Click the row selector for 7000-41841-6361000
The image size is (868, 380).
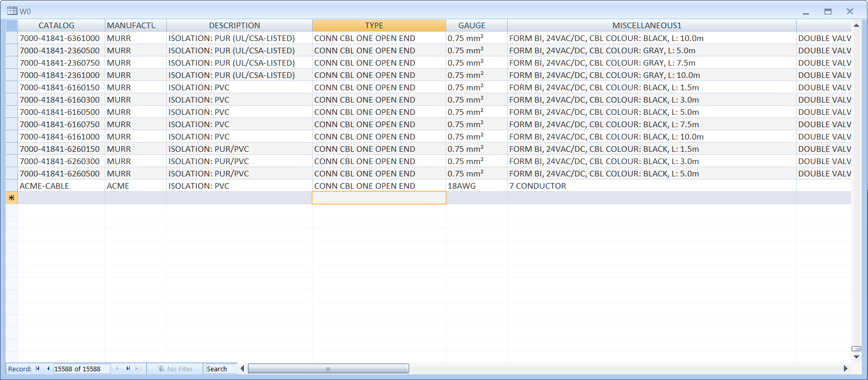point(12,38)
